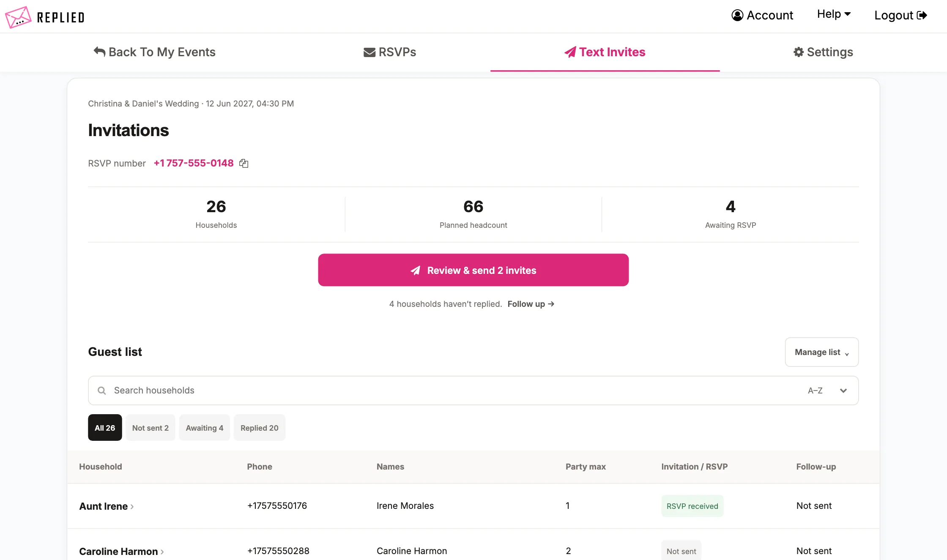Click the Account user icon
This screenshot has height=560, width=947.
[x=737, y=15]
